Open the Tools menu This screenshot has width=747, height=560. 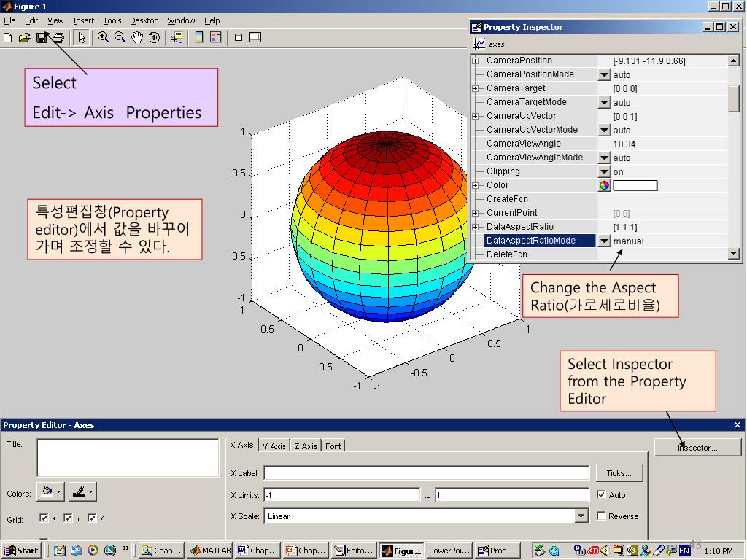[x=112, y=20]
